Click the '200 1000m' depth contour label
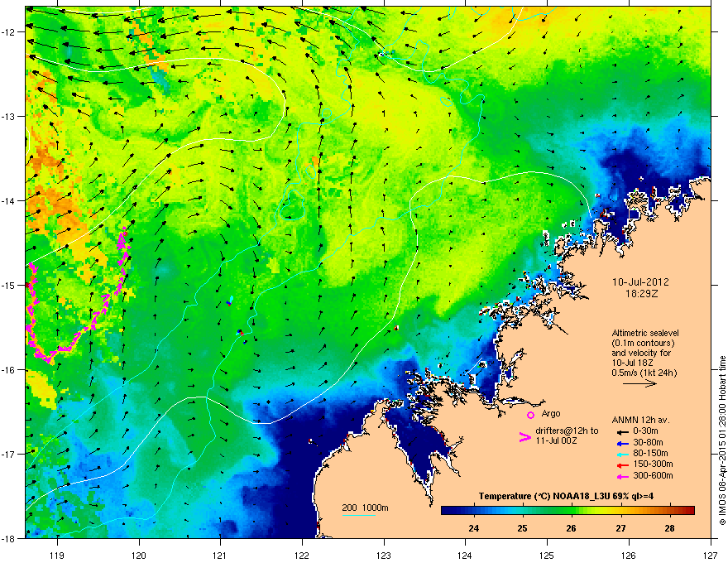The width and height of the screenshot is (728, 563). [x=365, y=508]
